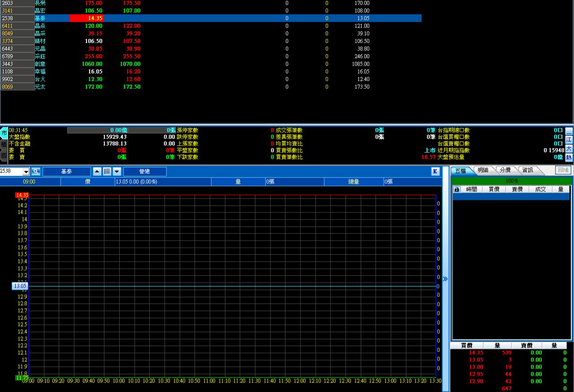The image size is (574, 392).
Task: Open the stock code 2538 dropdown
Action: tap(26, 172)
